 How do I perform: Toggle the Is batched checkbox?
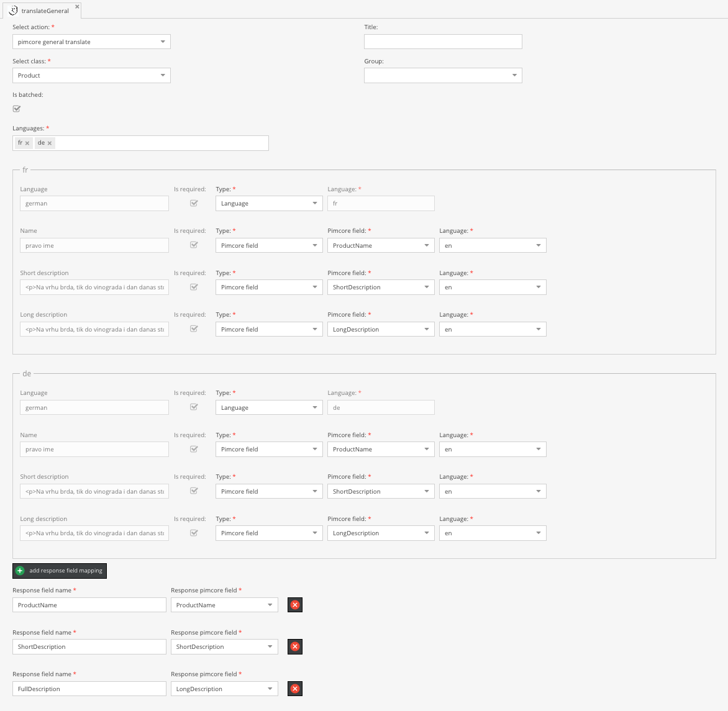[x=17, y=109]
